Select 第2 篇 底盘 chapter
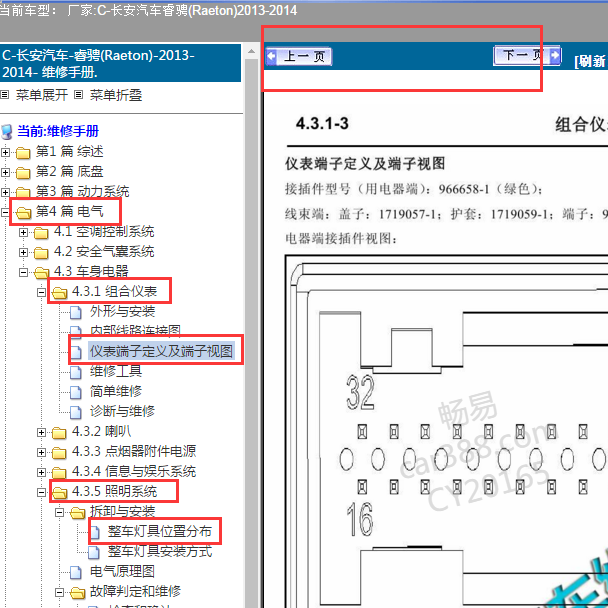 click(69, 171)
